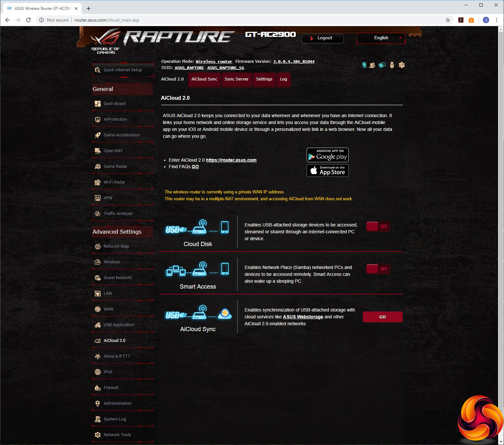504x445 pixels.
Task: Switch to the AiCloud Sync tab
Action: [204, 79]
